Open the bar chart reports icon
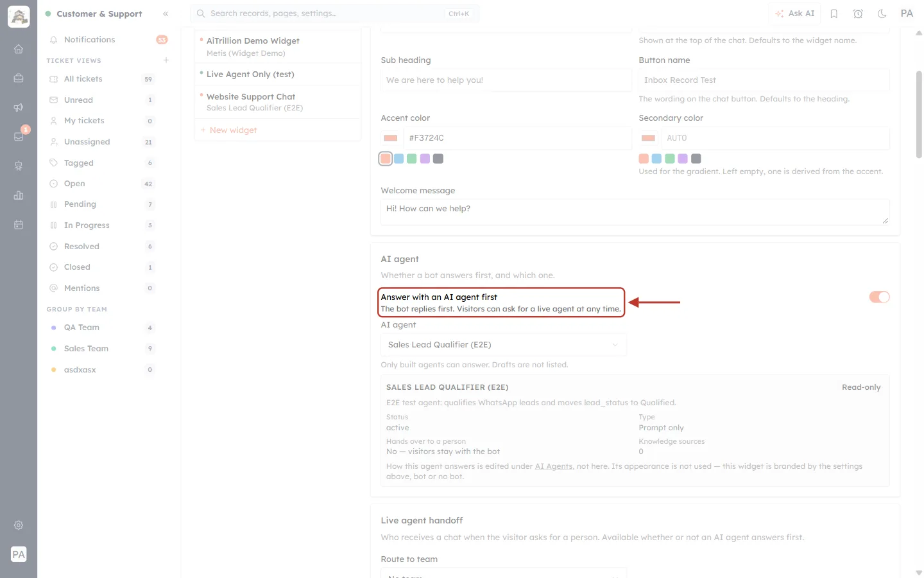The image size is (924, 578). (19, 195)
